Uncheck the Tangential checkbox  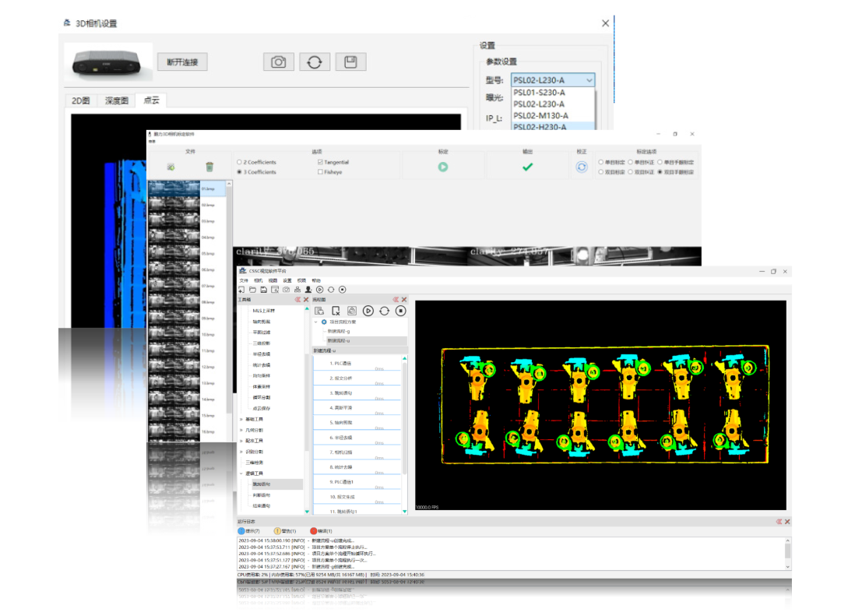click(321, 162)
